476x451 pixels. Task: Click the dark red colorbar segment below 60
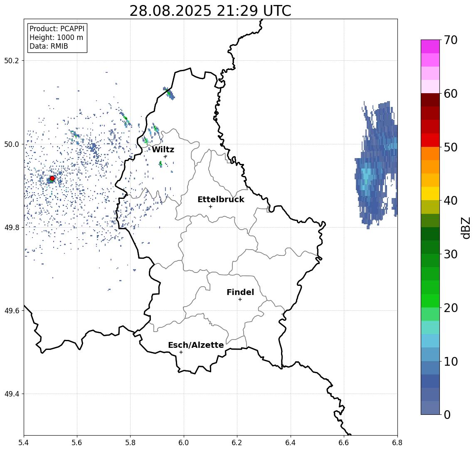(x=430, y=100)
